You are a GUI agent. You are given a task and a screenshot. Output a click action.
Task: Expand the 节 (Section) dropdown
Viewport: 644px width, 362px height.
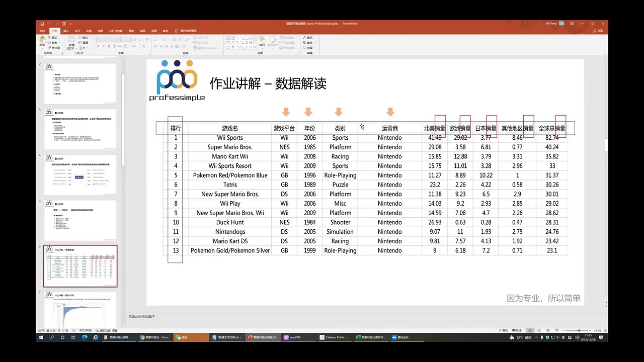point(84,48)
